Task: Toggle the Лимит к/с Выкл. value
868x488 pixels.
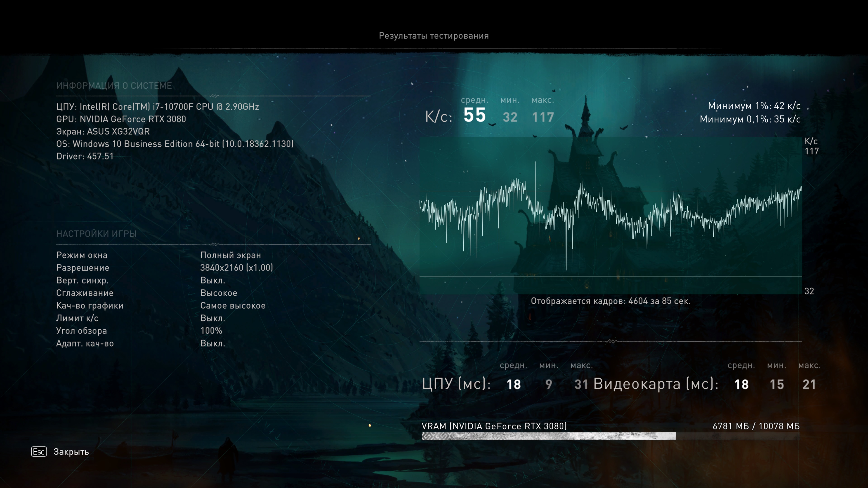Action: (212, 318)
